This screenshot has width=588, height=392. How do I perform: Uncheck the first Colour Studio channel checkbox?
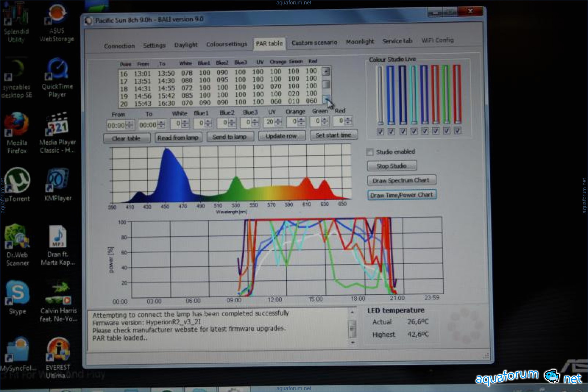tap(380, 132)
